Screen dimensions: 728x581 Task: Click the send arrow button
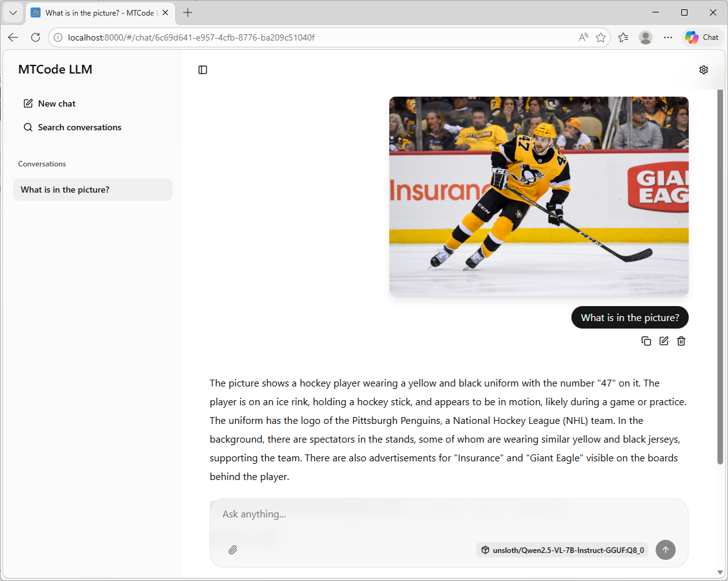[x=666, y=550]
